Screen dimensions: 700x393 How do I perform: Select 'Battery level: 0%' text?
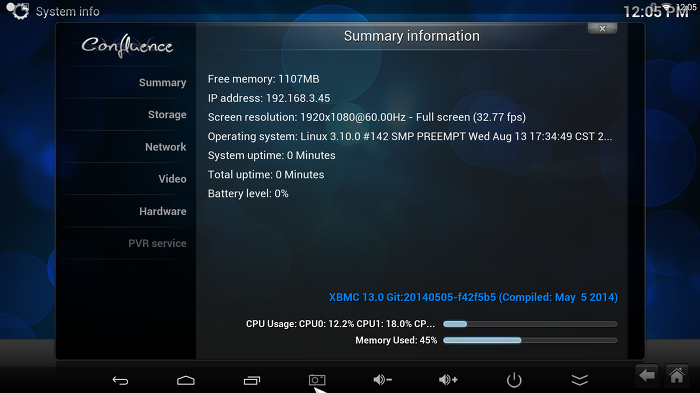248,194
